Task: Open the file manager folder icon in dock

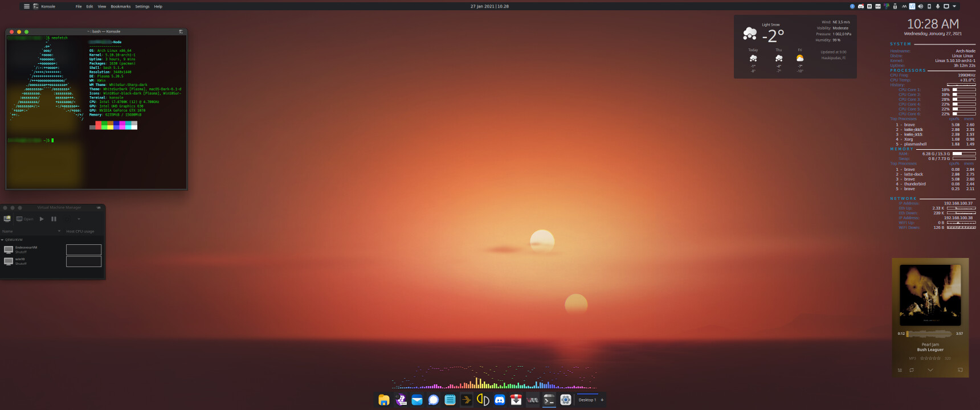Action: pos(384,400)
